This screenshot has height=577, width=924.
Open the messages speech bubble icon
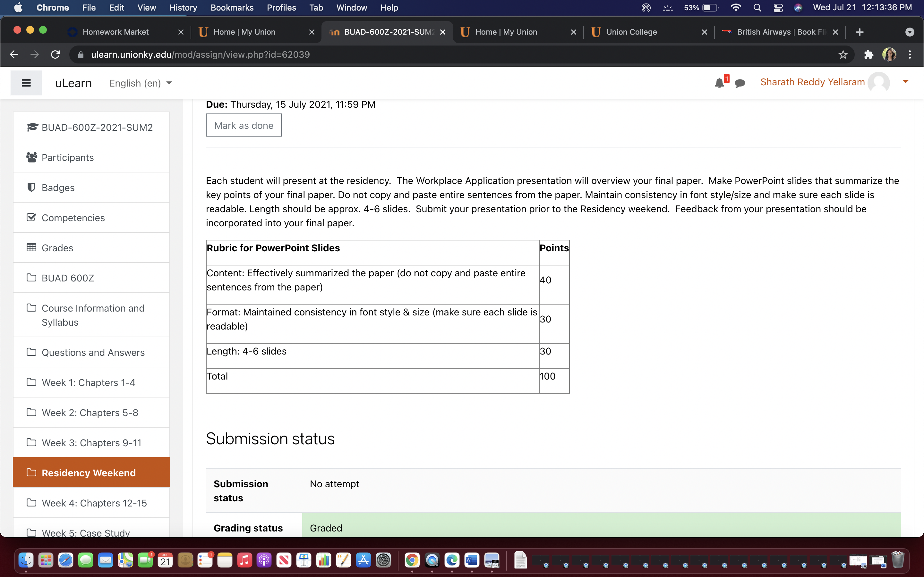[740, 83]
